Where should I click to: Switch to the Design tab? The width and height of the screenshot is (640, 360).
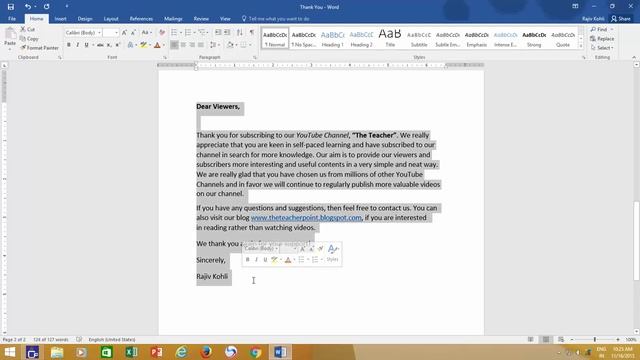coord(85,19)
